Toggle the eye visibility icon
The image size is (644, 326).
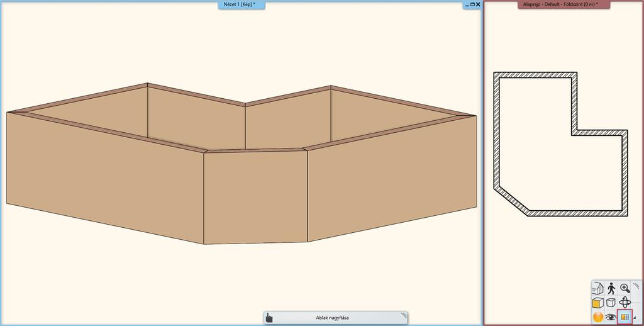click(611, 317)
